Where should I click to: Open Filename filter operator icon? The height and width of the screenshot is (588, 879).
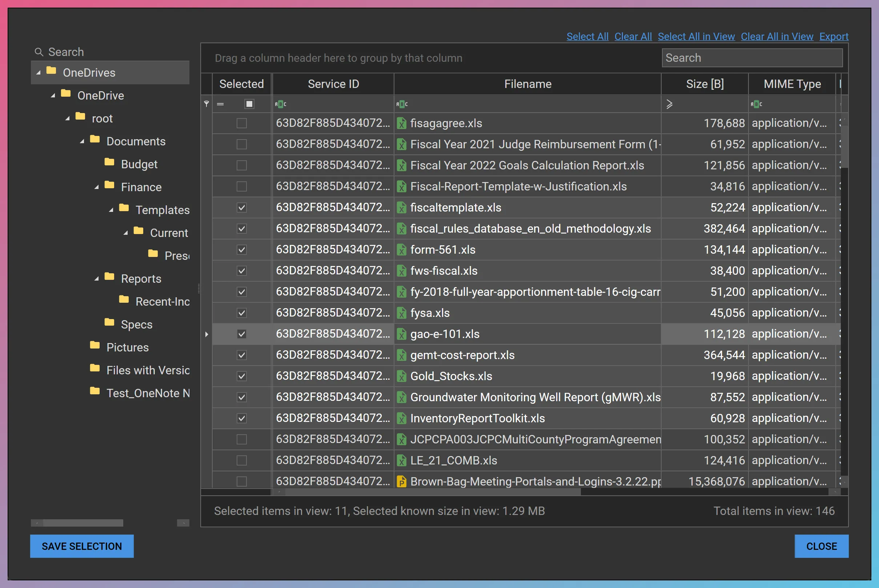click(402, 104)
